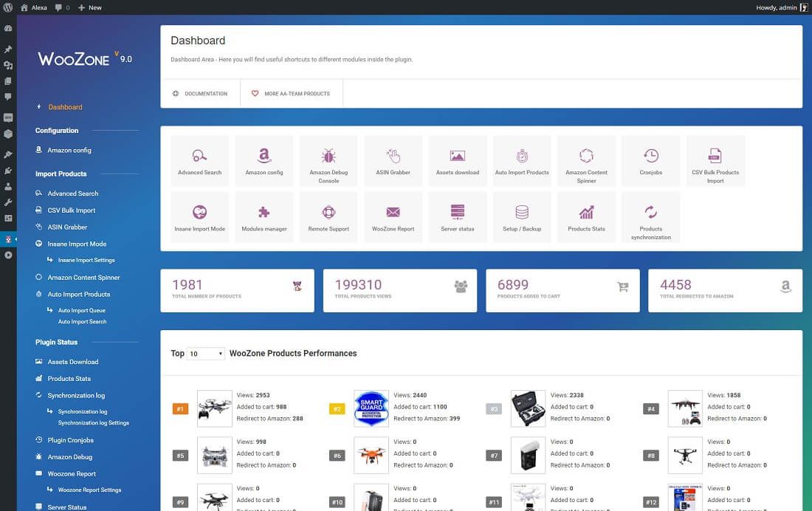The image size is (812, 511).
Task: Select Dashboard in the WooZone sidebar
Action: tap(65, 107)
